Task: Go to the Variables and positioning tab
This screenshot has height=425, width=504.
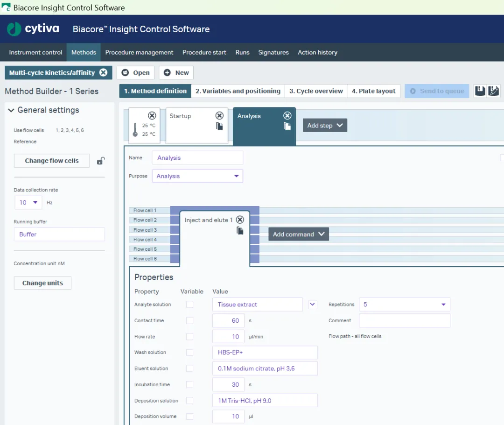Action: click(238, 91)
